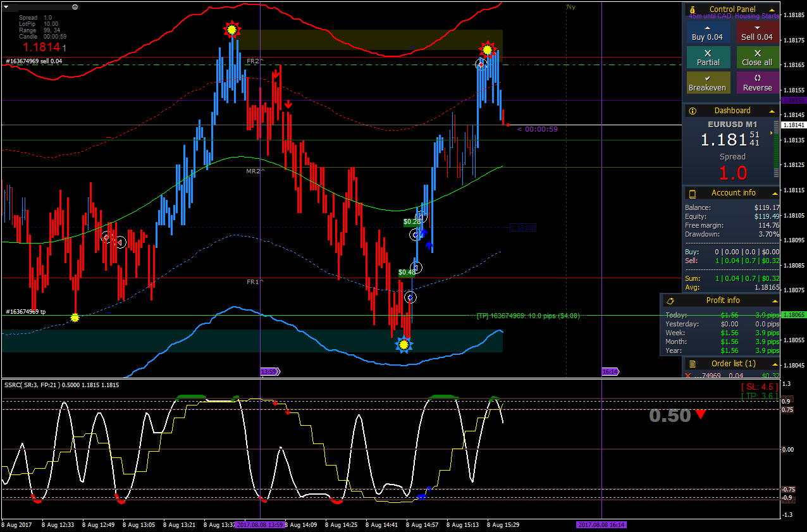Image resolution: width=807 pixels, height=532 pixels.
Task: Click the Account info notepad icon
Action: click(x=693, y=193)
